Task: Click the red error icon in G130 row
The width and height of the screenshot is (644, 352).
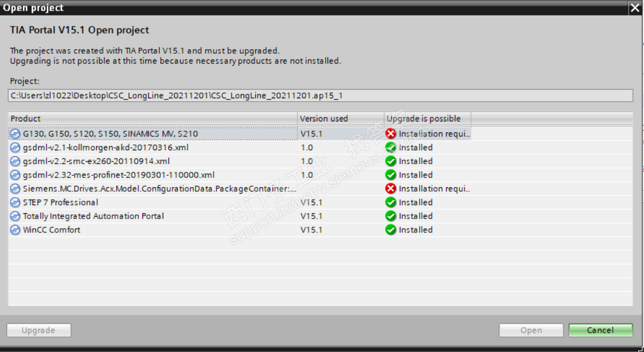Action: tap(391, 134)
